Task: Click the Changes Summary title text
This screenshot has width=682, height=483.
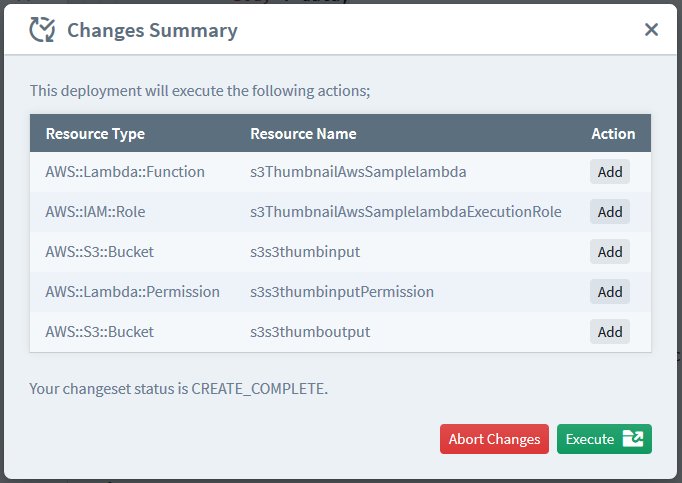Action: tap(152, 30)
